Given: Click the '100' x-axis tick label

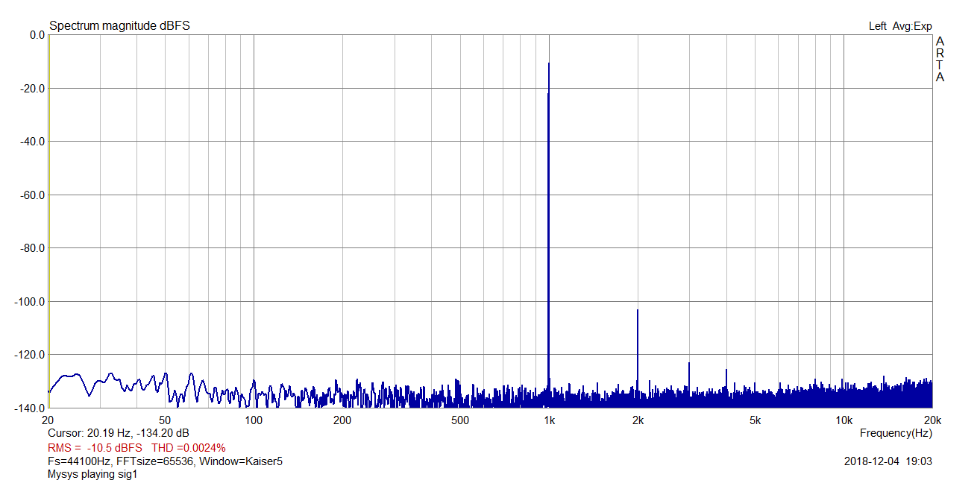Looking at the screenshot, I should coord(254,420).
